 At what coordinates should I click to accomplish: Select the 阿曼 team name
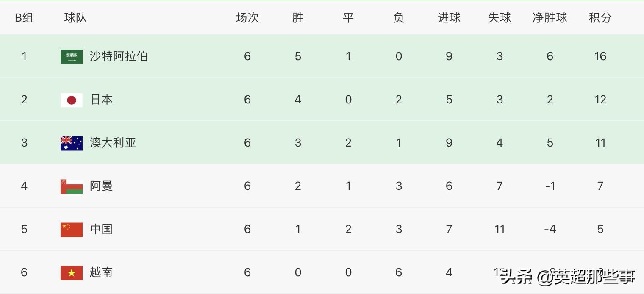[x=101, y=186]
